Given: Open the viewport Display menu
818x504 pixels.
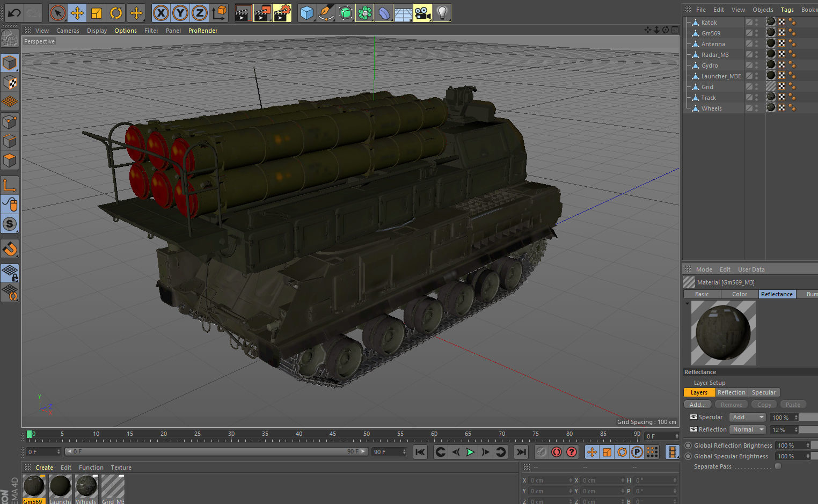Looking at the screenshot, I should click(x=97, y=31).
